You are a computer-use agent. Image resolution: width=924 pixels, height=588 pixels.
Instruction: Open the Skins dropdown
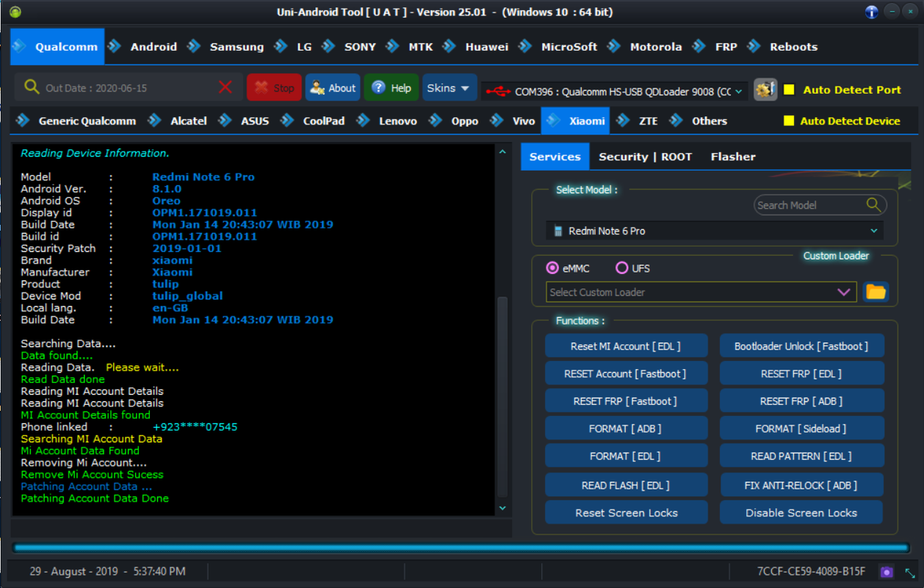pyautogui.click(x=448, y=88)
